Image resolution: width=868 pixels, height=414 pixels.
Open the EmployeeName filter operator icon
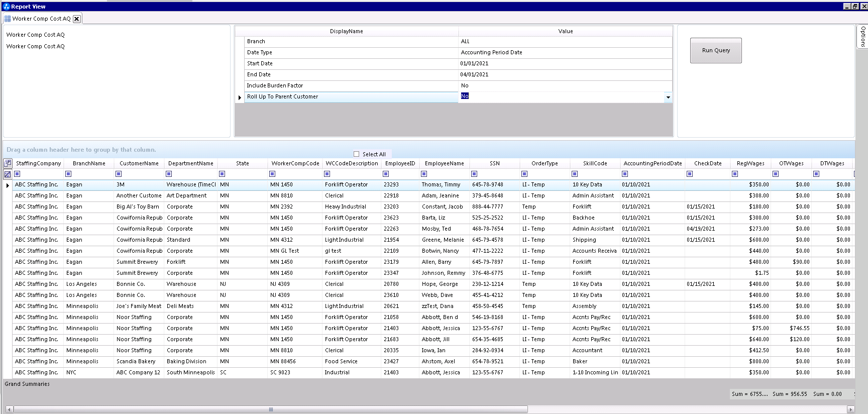[x=424, y=174]
